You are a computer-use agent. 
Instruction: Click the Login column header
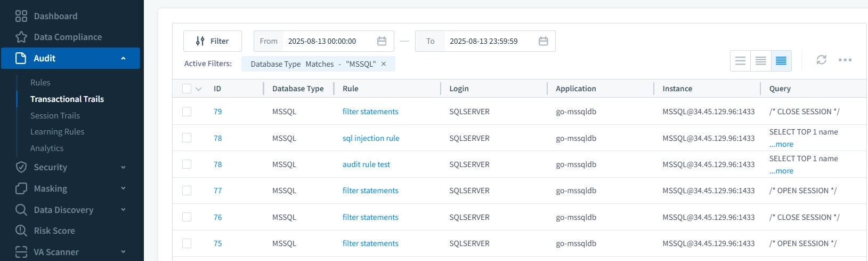click(459, 89)
